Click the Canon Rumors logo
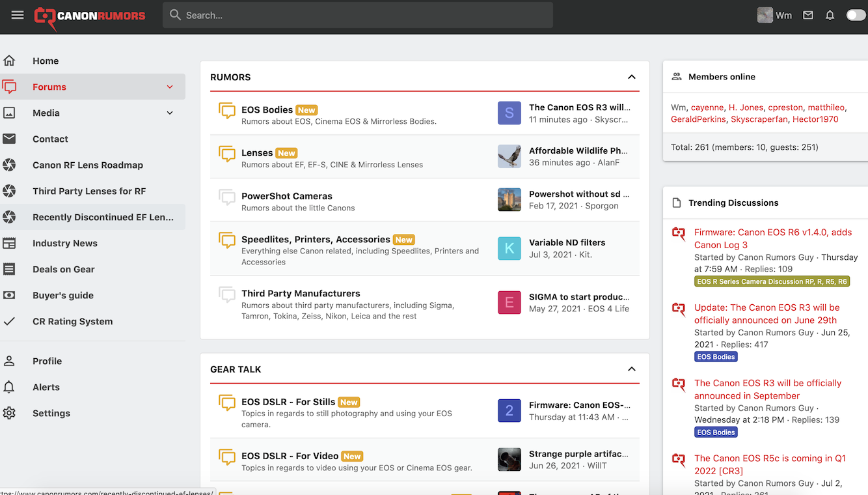 coord(90,18)
